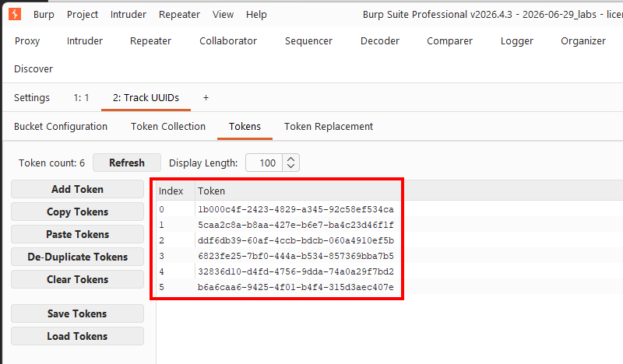
Task: Switch to the Intruder tool tab
Action: [85, 41]
